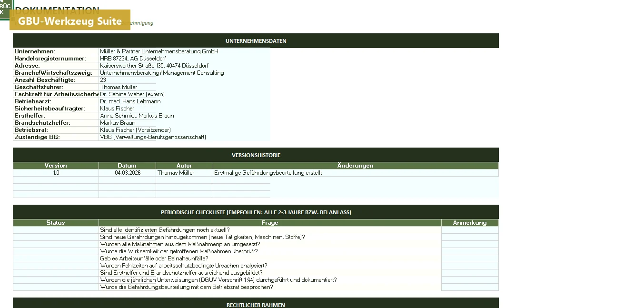
Task: Click Status cell for 'Ersthelfer und Brandschutzhelfer ausreichend ausgebildet'
Action: point(56,273)
